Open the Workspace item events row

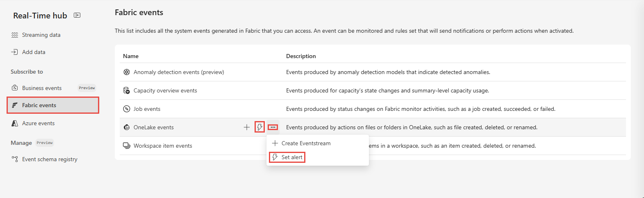click(373, 146)
